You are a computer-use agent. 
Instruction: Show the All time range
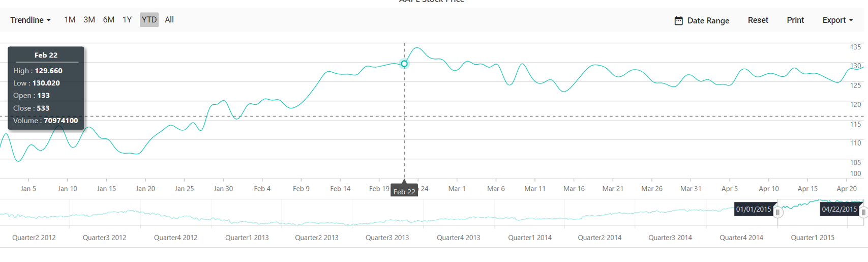tap(169, 20)
